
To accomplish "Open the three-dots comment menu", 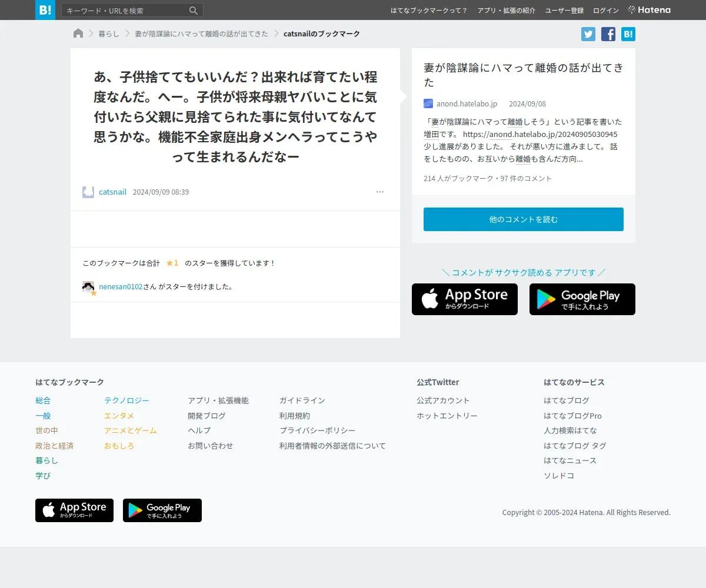I will click(380, 192).
